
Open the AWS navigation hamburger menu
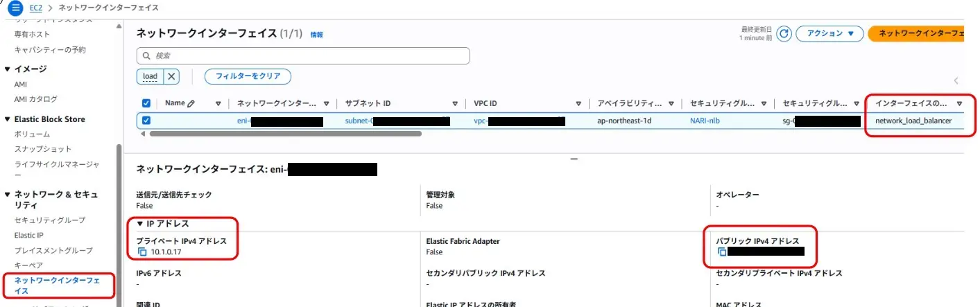(16, 8)
